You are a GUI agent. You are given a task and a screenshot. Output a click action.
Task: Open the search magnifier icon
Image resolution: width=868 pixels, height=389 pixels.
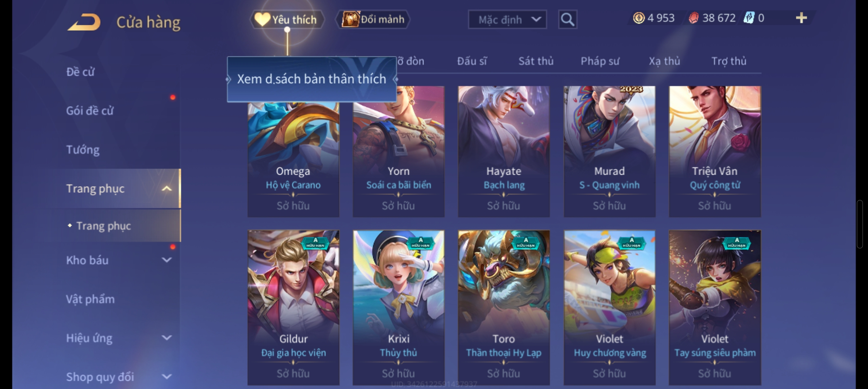(568, 19)
